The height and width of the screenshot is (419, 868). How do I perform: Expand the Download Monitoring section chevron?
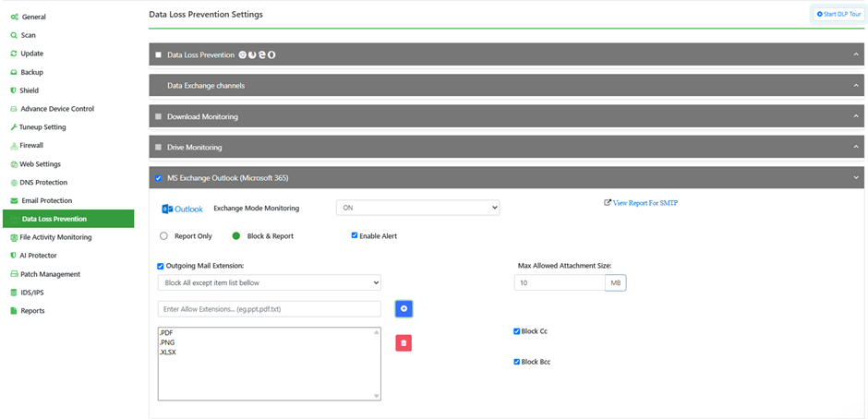pos(856,116)
